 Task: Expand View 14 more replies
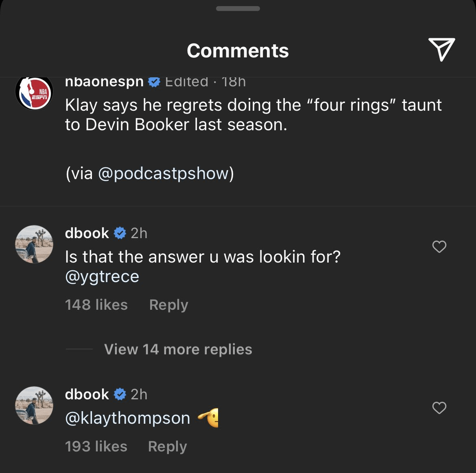pos(178,349)
